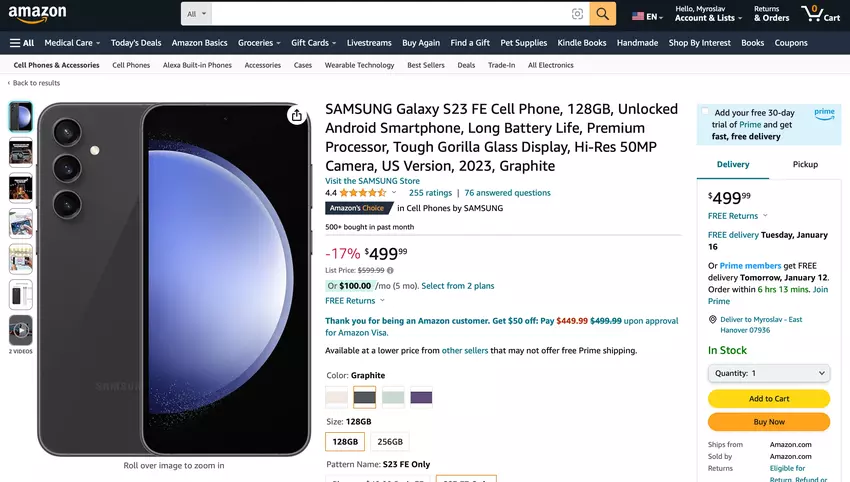This screenshot has width=850, height=482.
Task: Click the List Price info icon
Action: (x=391, y=270)
